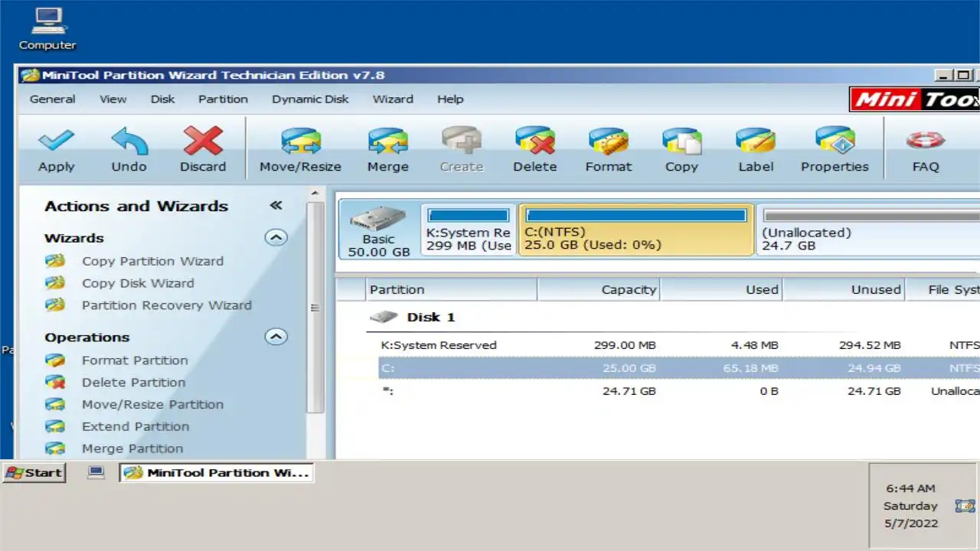Click the 6:44 AM taskbar clock

coord(910,488)
